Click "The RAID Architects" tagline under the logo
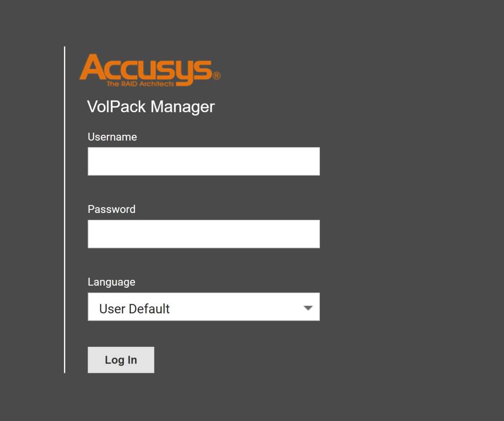This screenshot has height=421, width=504. (140, 84)
